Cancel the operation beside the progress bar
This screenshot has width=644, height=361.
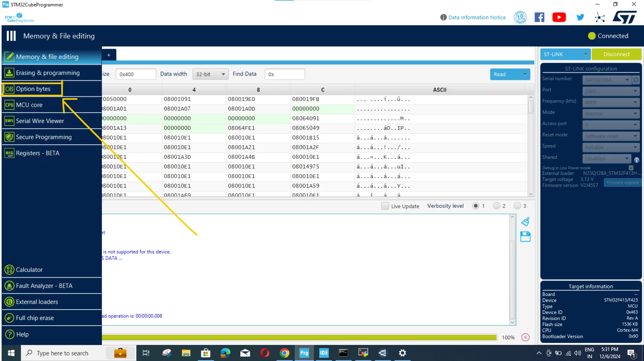click(525, 337)
